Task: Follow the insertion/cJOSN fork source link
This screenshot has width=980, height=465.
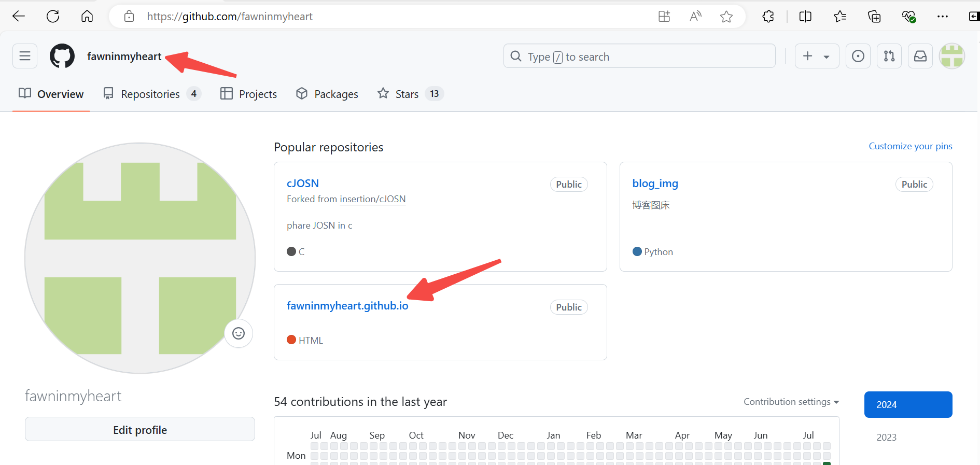Action: (x=372, y=199)
